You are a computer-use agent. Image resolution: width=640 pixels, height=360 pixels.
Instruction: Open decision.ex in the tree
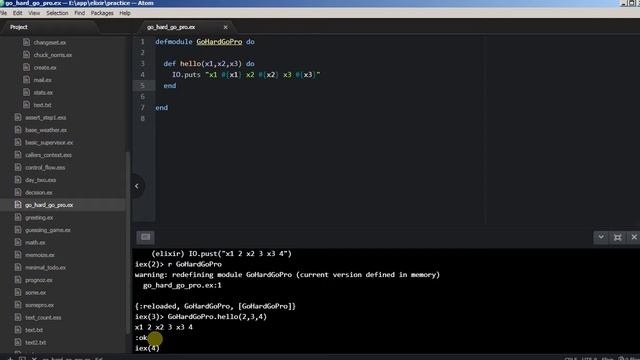coord(39,192)
